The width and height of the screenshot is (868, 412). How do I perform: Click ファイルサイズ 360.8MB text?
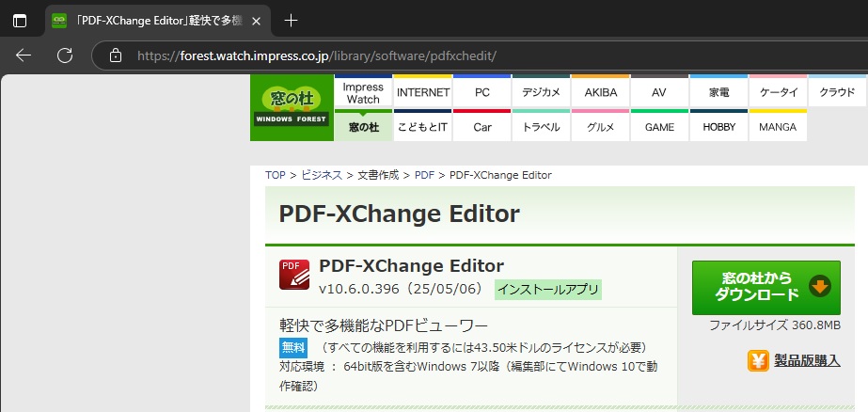click(775, 325)
